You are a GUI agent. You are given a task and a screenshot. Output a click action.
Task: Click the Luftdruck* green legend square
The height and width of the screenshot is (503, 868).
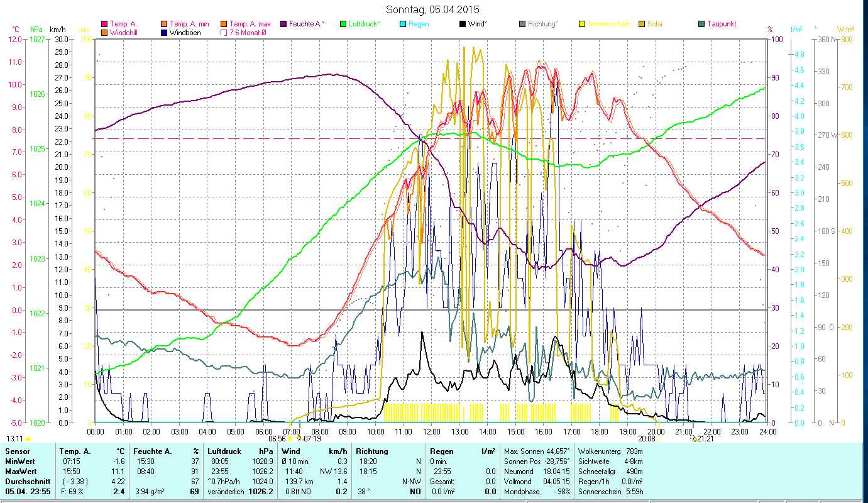tap(343, 24)
